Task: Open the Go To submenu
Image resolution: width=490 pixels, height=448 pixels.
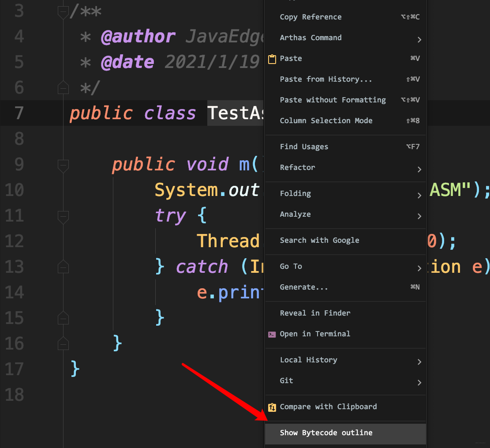Action: [291, 267]
